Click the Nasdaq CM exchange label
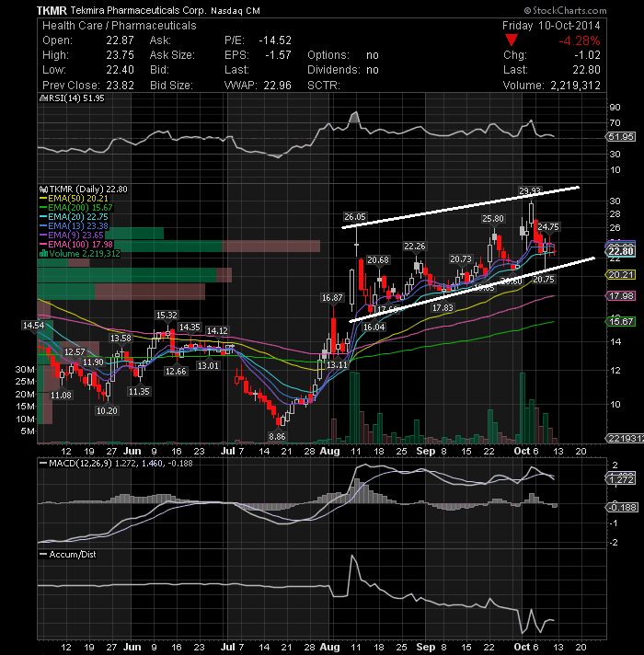This screenshot has width=644, height=655. (236, 11)
